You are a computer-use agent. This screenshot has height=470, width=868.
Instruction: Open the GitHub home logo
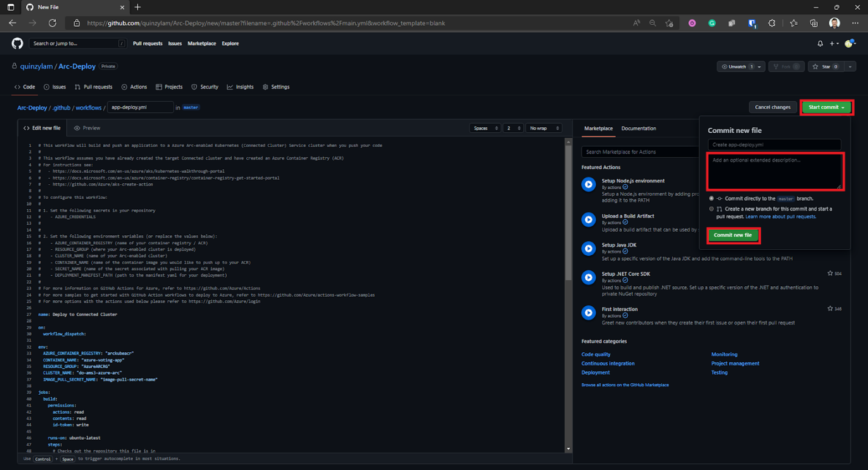[x=18, y=44]
